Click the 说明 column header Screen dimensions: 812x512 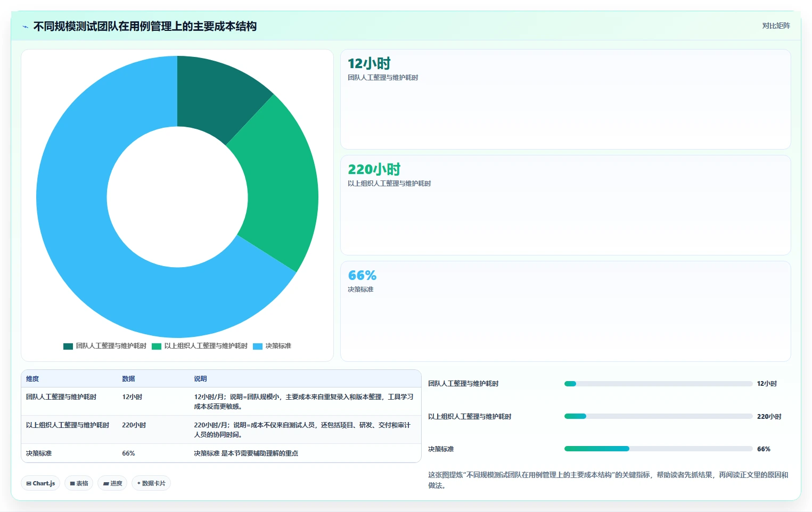tap(200, 379)
